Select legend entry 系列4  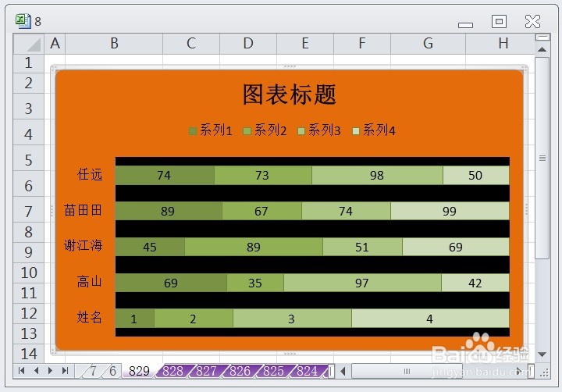374,130
